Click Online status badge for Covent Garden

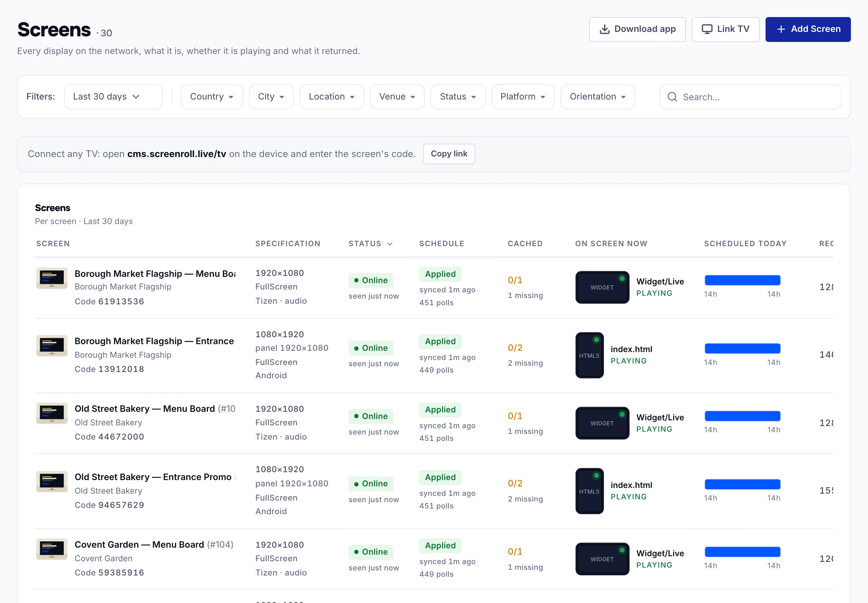tap(371, 551)
